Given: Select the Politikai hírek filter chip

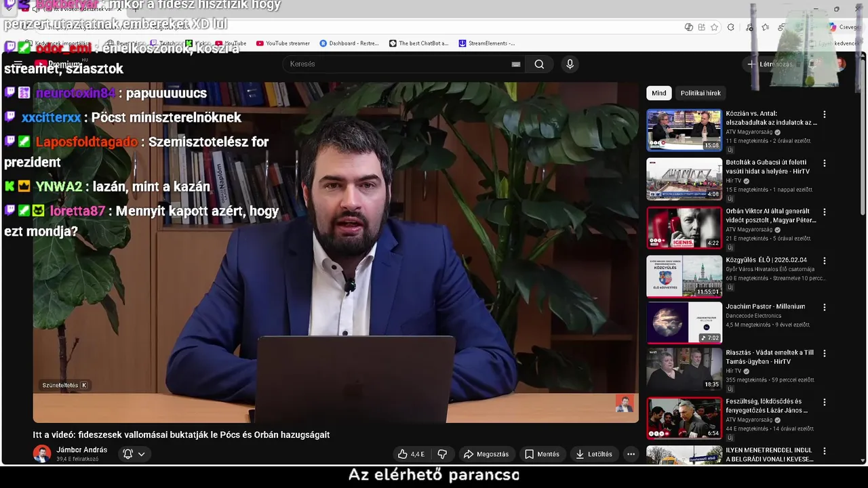Looking at the screenshot, I should pyautogui.click(x=701, y=93).
